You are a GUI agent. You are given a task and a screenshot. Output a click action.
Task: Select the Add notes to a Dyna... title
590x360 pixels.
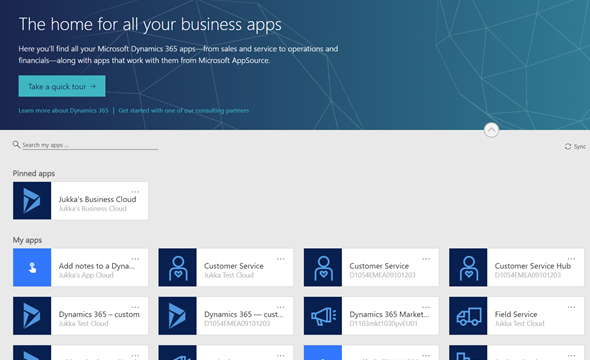tap(97, 266)
